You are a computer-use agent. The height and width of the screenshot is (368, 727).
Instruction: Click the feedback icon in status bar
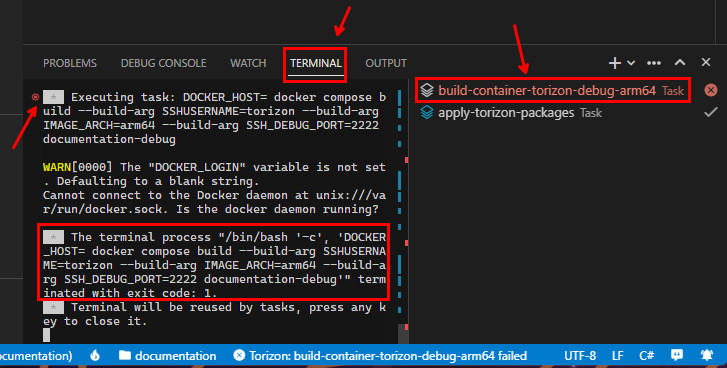677,355
